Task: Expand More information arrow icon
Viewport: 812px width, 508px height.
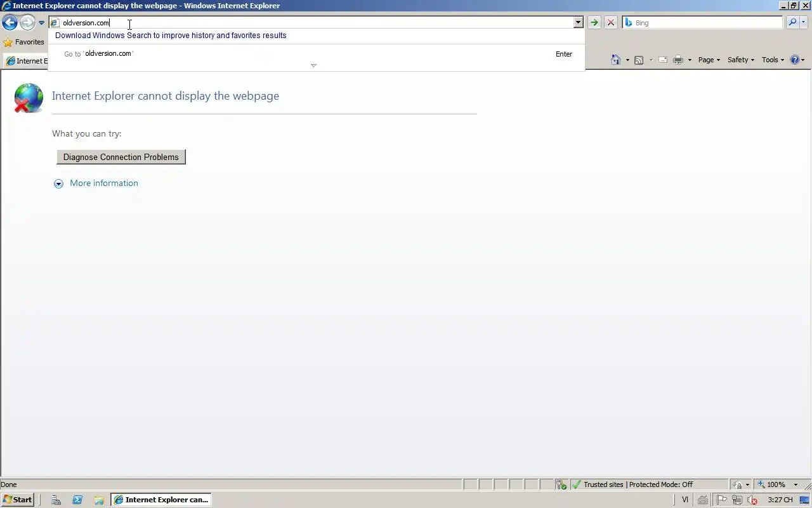Action: [58, 184]
